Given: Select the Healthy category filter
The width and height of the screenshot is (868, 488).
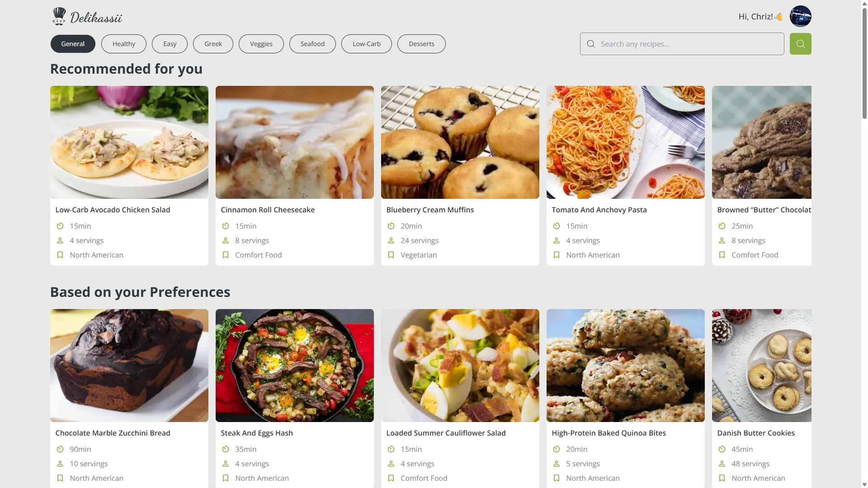Looking at the screenshot, I should coord(124,44).
